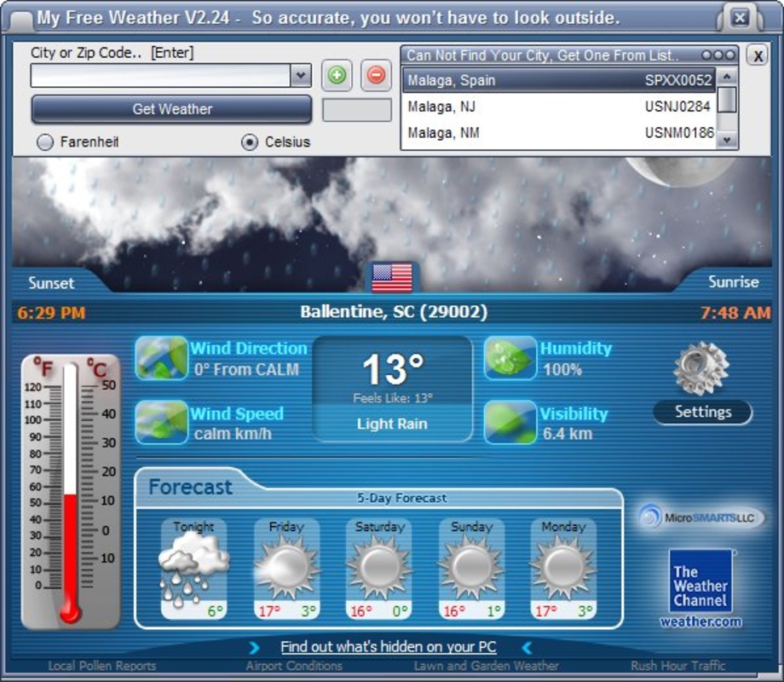Viewport: 784px width, 682px height.
Task: Click the Wind Direction icon
Action: [x=161, y=358]
